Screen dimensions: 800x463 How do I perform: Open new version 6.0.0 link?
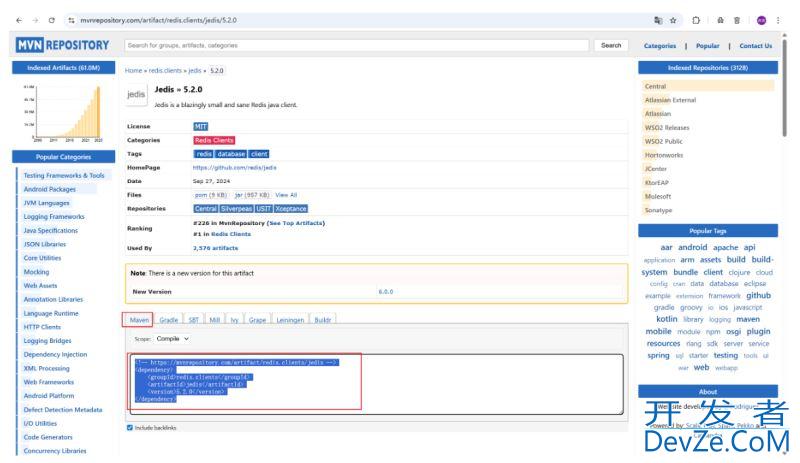point(386,292)
